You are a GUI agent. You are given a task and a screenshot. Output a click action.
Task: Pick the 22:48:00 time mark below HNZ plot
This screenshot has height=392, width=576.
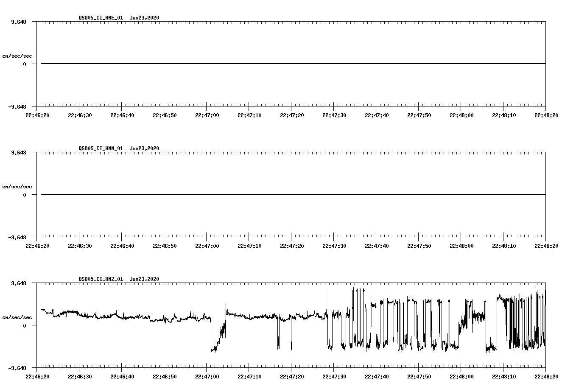click(x=461, y=376)
